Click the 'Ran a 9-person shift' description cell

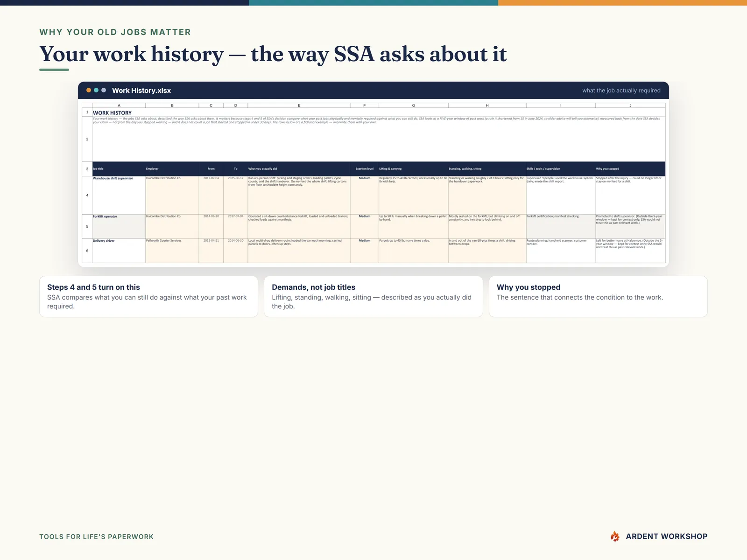tap(299, 195)
